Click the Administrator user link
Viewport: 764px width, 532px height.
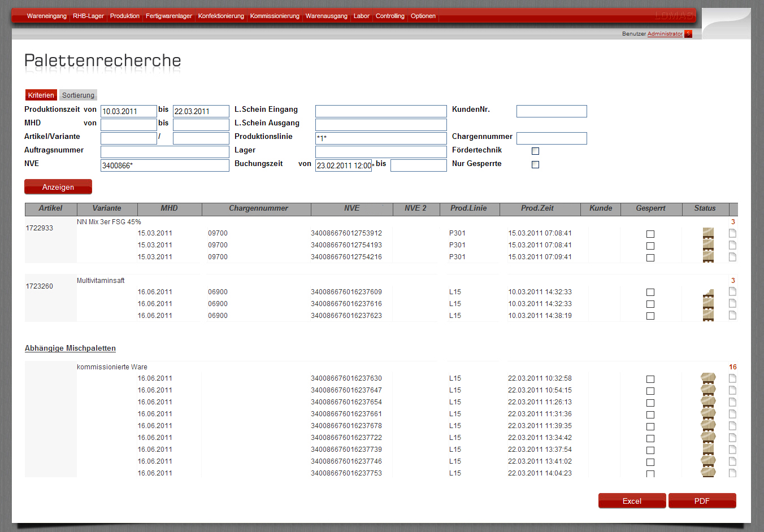(665, 34)
